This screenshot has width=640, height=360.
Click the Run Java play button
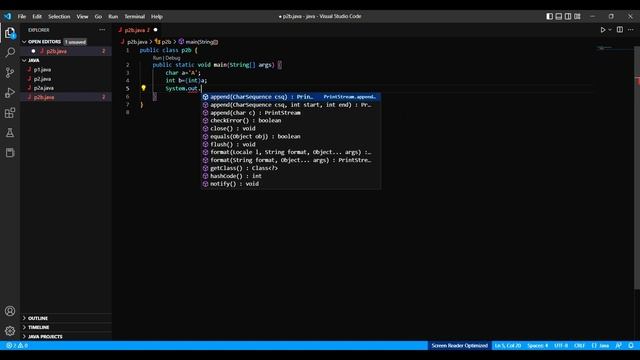(x=602, y=30)
